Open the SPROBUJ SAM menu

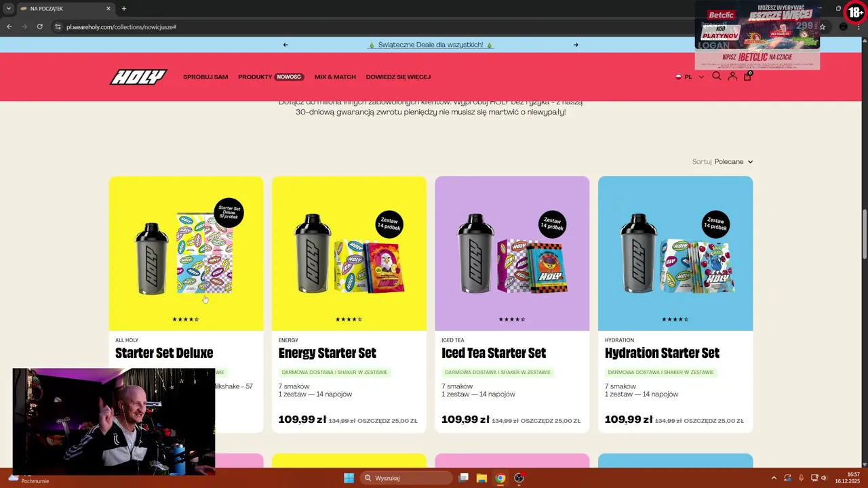[205, 77]
